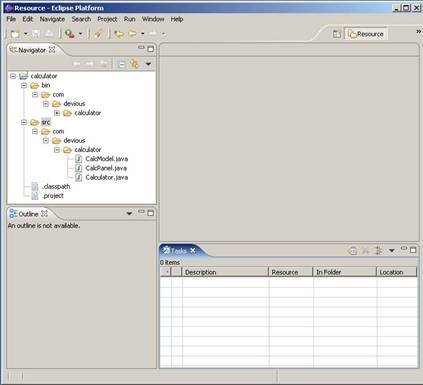This screenshot has width=423, height=385.
Task: Click the Filters icon in Tasks view
Action: point(378,250)
